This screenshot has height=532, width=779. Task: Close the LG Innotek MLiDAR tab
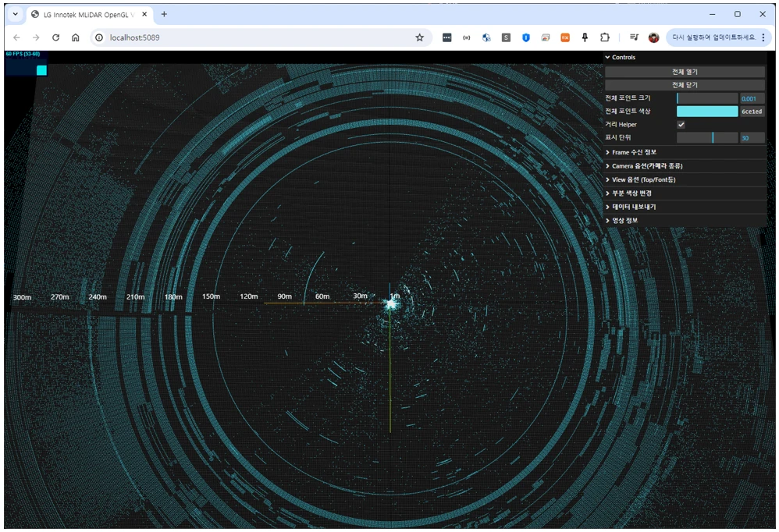[144, 14]
